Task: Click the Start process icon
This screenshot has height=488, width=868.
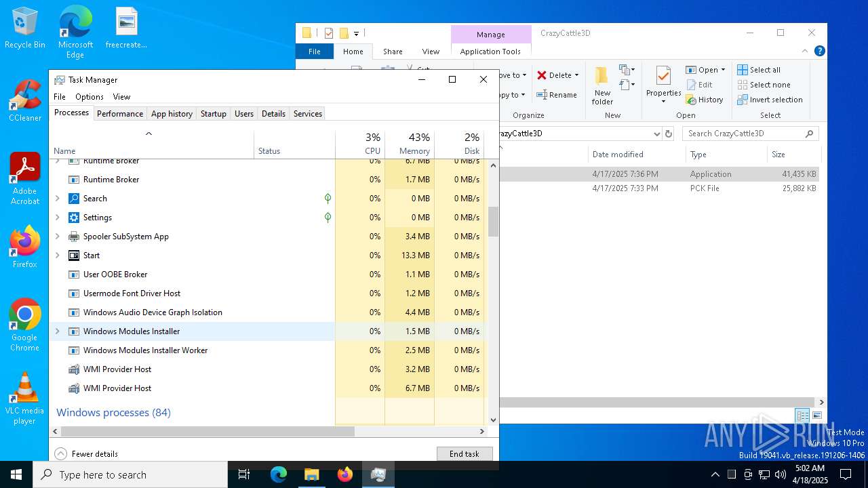Action: [x=74, y=256]
